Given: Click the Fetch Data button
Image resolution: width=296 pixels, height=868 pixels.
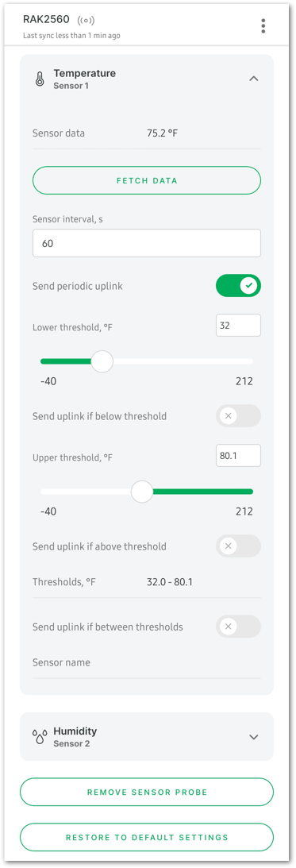Looking at the screenshot, I should (147, 180).
